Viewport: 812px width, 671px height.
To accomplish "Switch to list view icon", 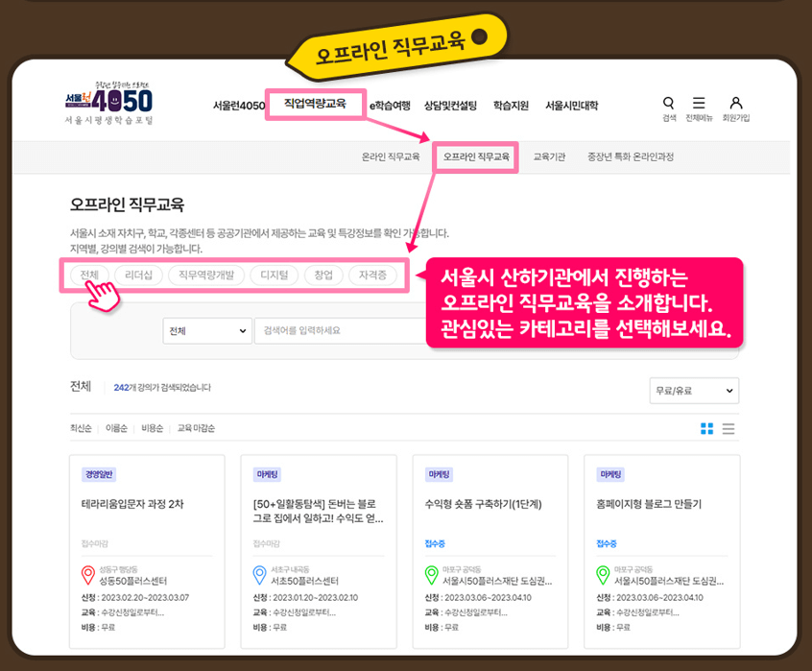I will 728,429.
